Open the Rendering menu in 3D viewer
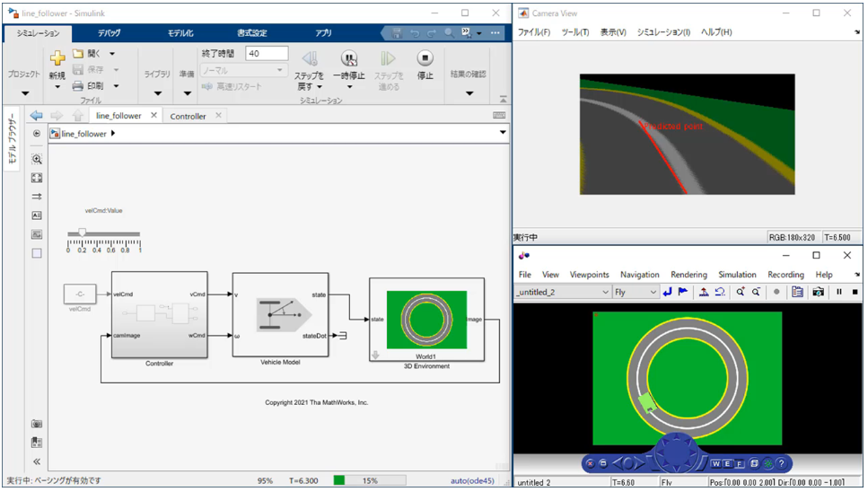Screen dimensions: 868x492 (x=688, y=275)
